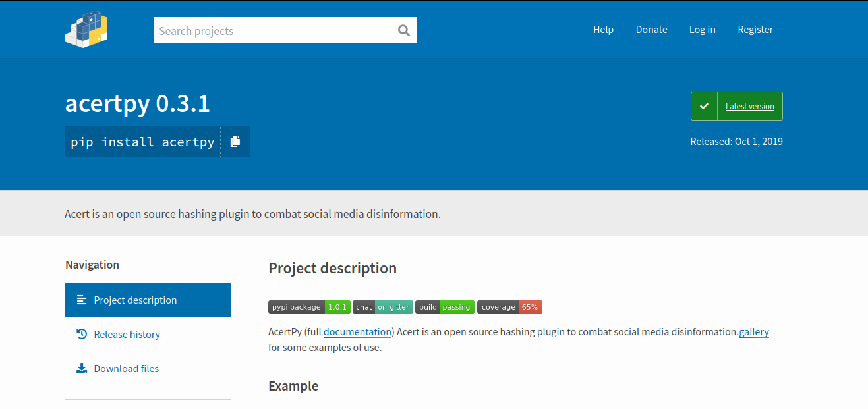This screenshot has height=409, width=868.
Task: Open the Register page
Action: pyautogui.click(x=755, y=29)
